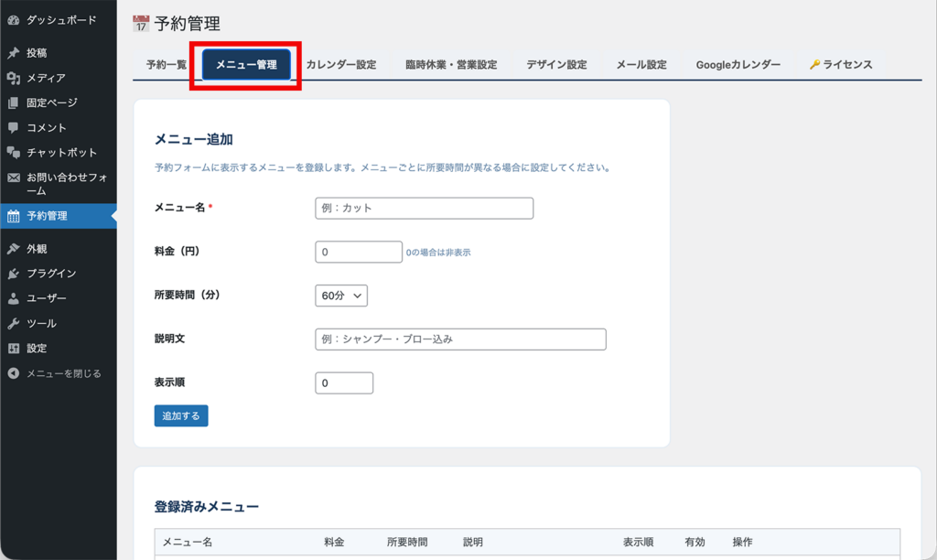Open the ライセンス tab with key icon
The height and width of the screenshot is (560, 937).
point(841,65)
